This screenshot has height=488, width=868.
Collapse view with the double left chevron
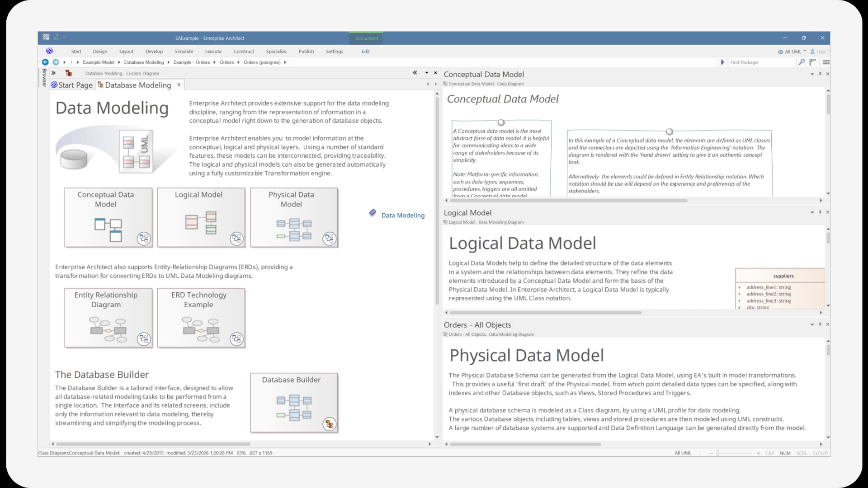[415, 73]
